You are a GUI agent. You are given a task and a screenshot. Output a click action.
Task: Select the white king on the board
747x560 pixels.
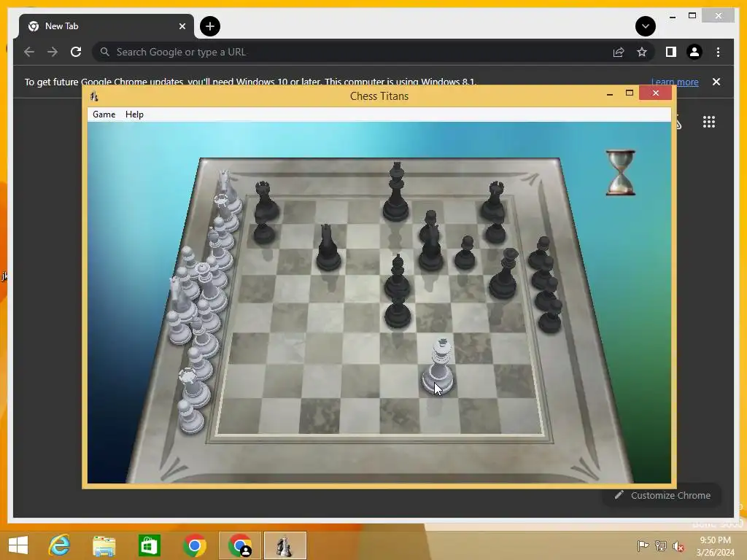coord(438,367)
